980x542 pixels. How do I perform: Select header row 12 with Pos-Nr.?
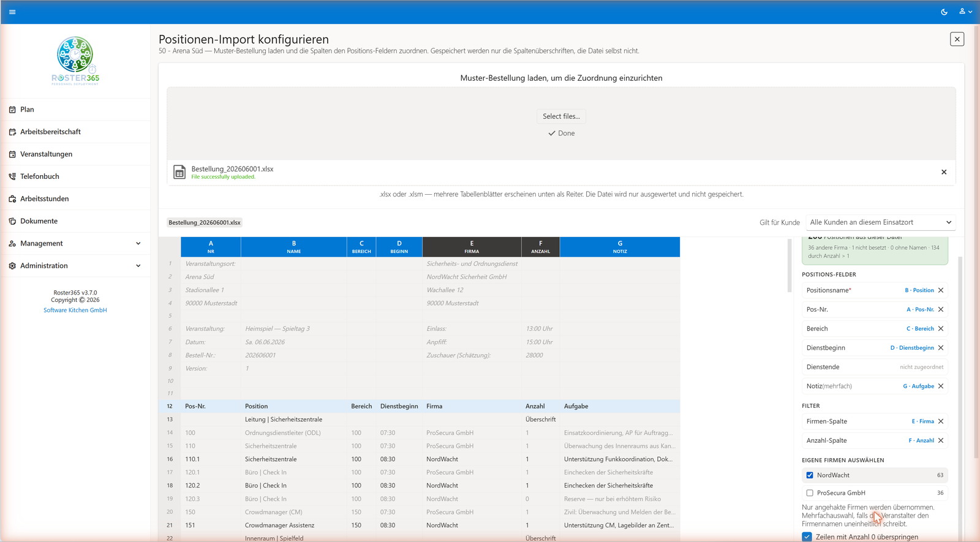[420, 407]
